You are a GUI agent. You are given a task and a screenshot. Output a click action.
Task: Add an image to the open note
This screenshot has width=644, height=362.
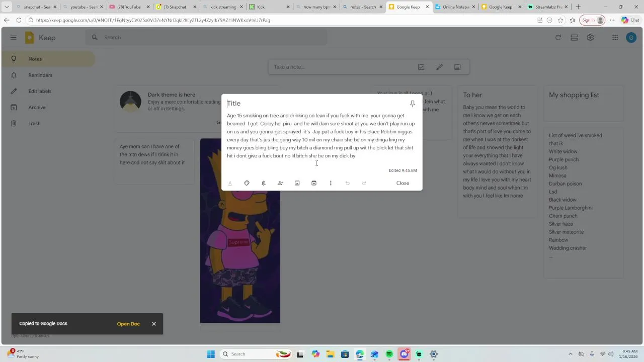297,183
